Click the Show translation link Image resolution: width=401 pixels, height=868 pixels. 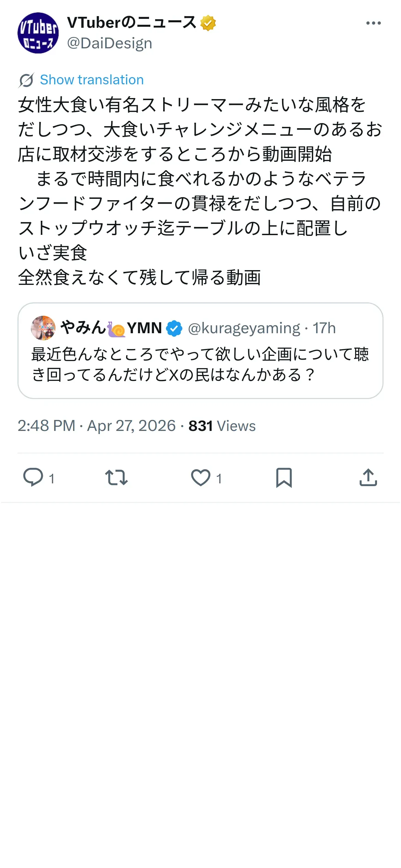coord(92,80)
